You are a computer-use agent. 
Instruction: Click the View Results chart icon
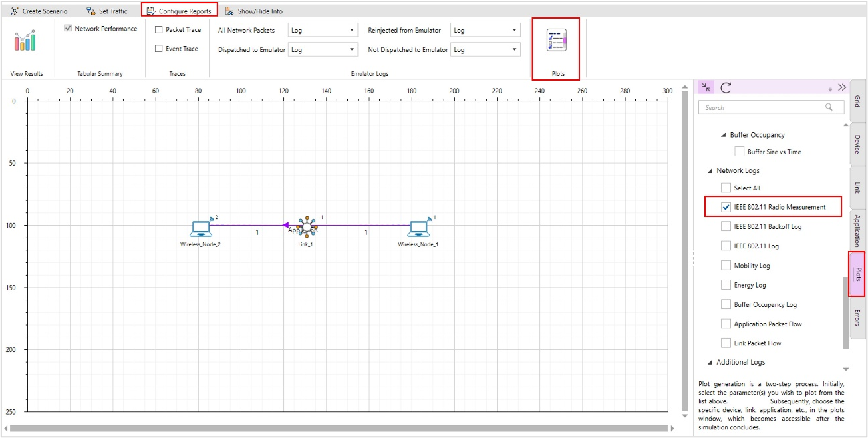click(25, 41)
